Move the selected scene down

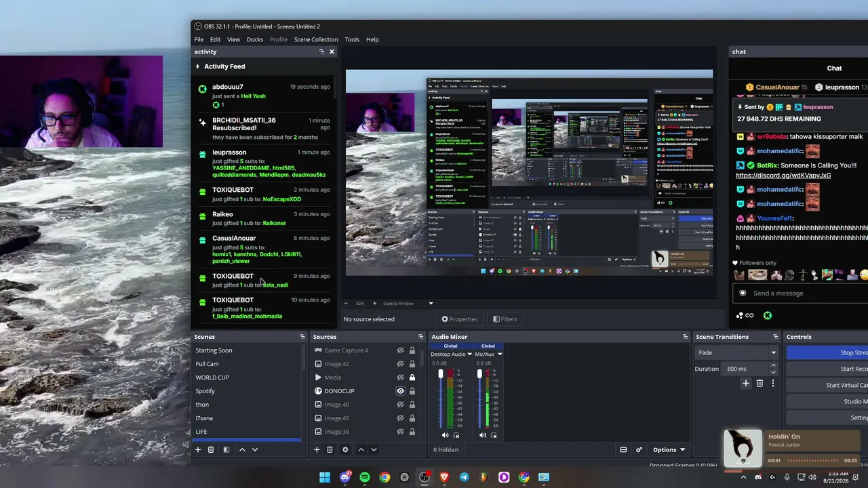255,449
